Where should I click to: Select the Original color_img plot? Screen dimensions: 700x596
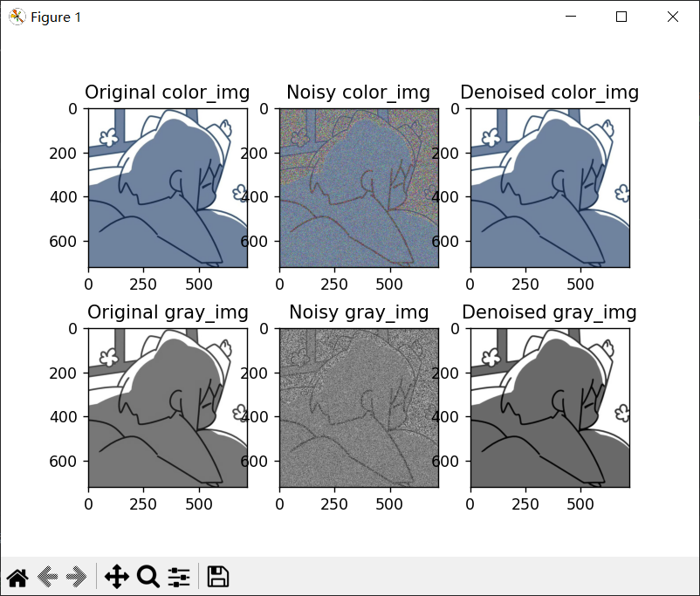(x=168, y=188)
